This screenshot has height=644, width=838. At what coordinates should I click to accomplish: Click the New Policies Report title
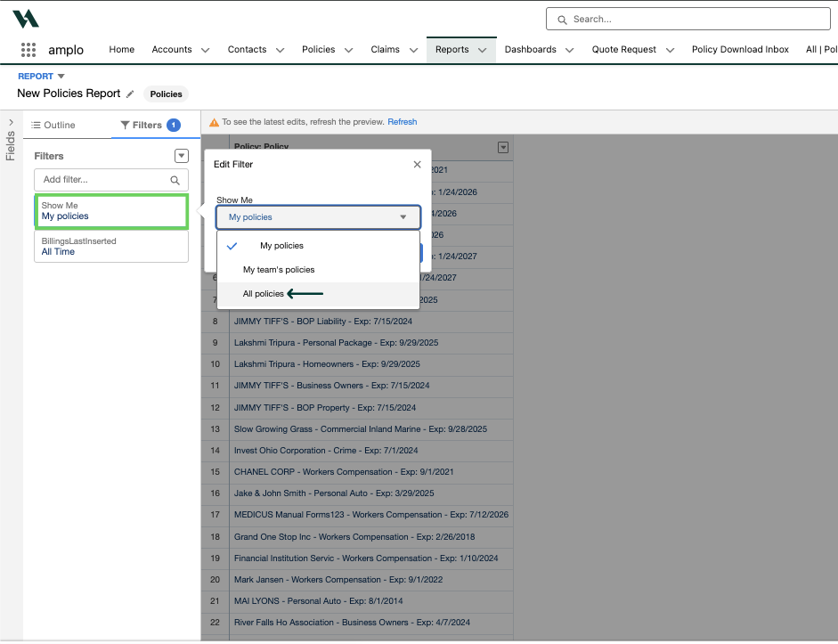coord(69,94)
